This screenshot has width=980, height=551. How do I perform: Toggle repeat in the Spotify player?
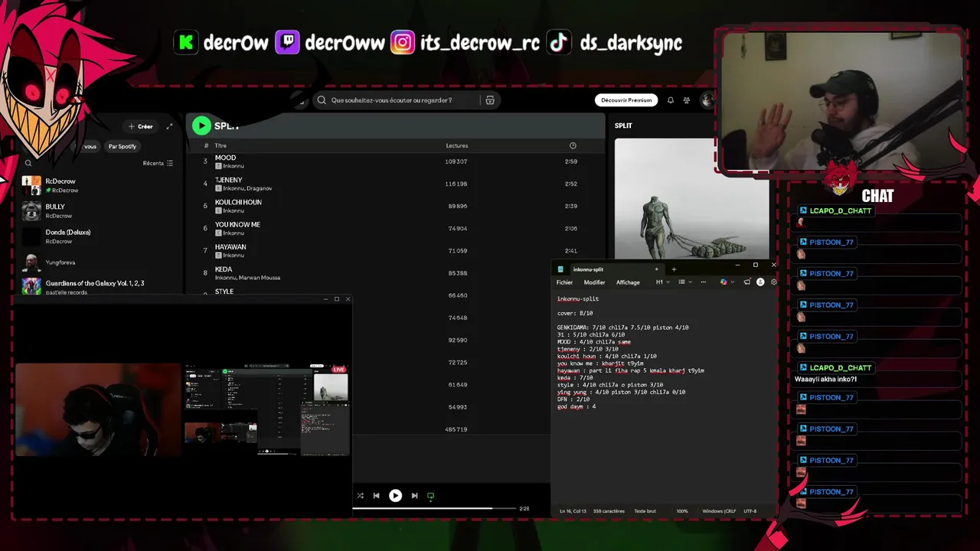pos(430,496)
